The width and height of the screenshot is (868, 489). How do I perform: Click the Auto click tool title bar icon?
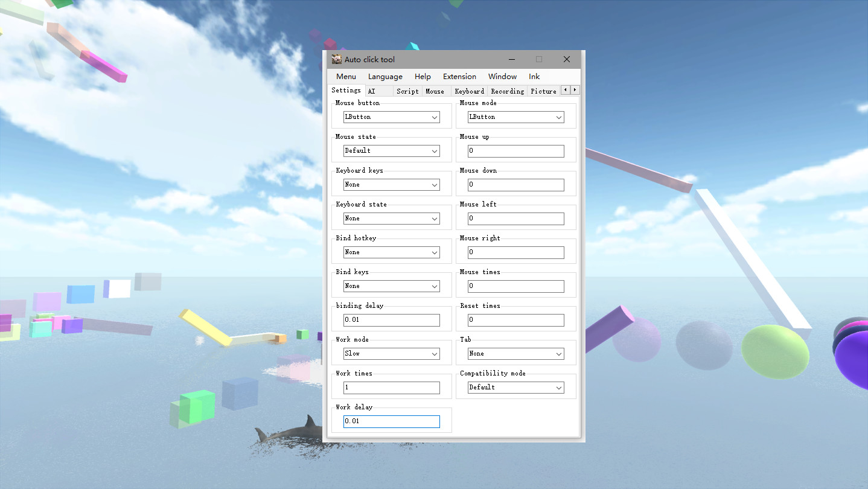pos(336,59)
